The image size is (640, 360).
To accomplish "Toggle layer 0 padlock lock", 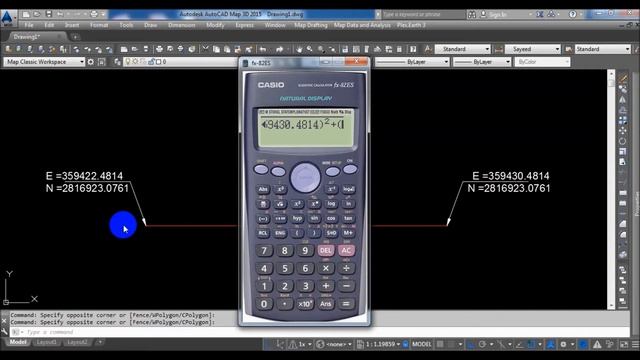I will tap(151, 62).
